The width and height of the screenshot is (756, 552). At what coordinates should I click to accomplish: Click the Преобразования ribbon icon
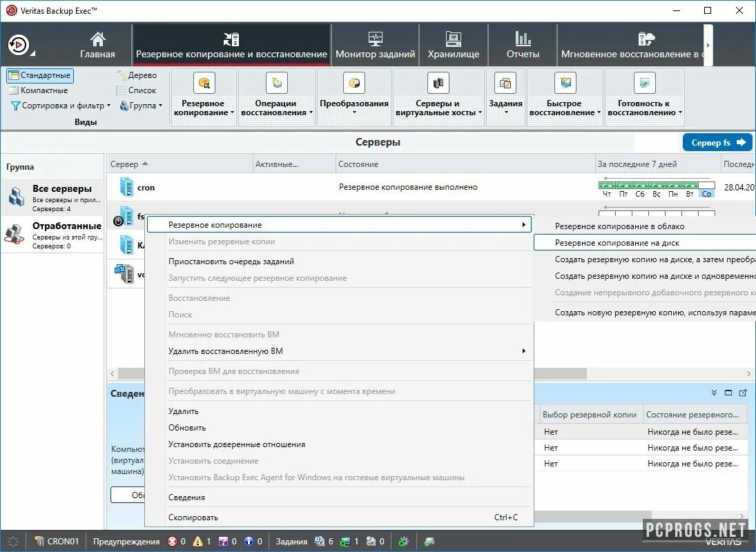click(x=354, y=83)
